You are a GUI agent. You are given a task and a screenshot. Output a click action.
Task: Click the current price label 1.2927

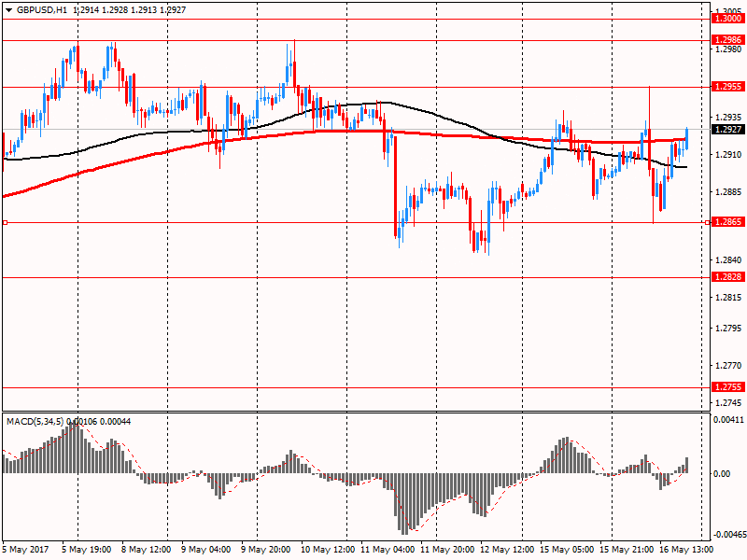click(x=727, y=129)
